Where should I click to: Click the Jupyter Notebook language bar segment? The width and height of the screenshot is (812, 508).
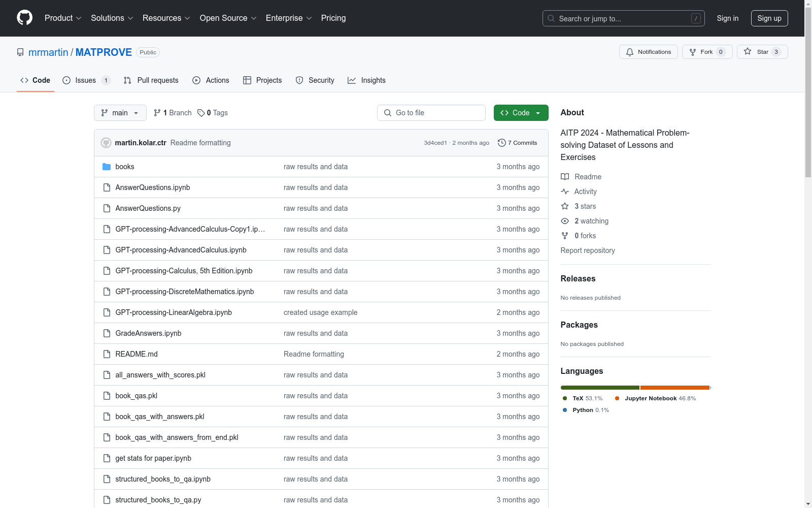pyautogui.click(x=675, y=388)
